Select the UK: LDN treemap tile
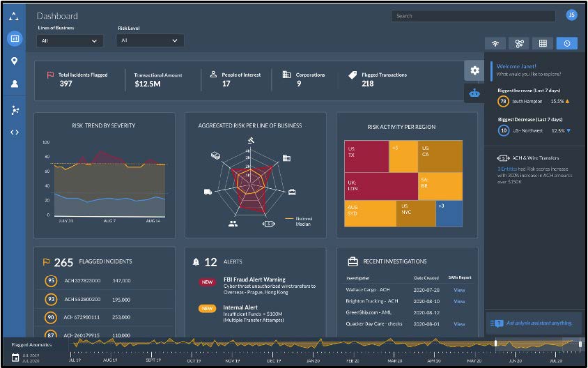Screen dimensions: 588x368 click(x=381, y=186)
